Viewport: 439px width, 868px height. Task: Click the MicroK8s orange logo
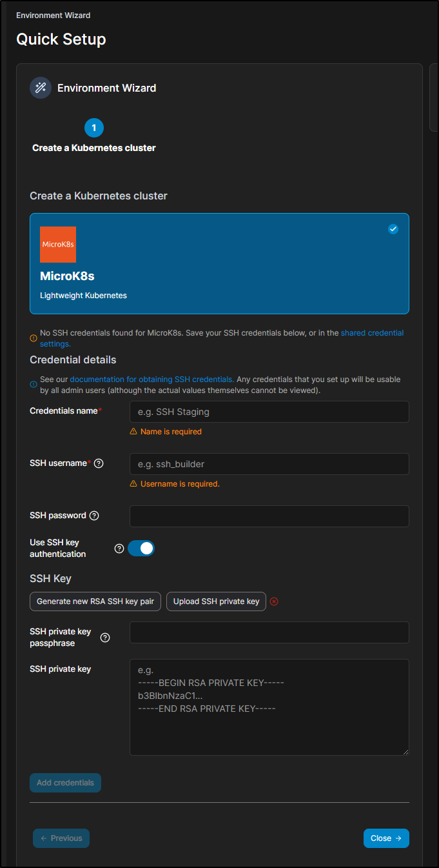point(58,245)
